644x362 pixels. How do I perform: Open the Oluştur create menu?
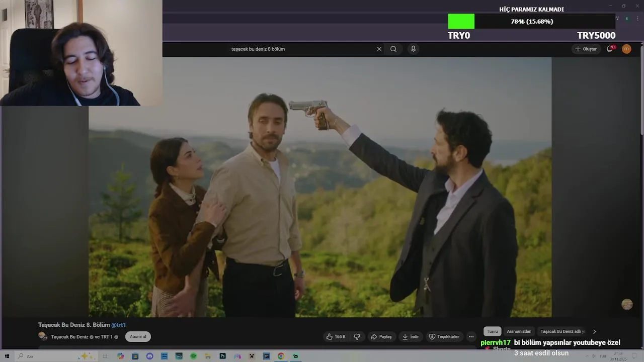pos(586,49)
